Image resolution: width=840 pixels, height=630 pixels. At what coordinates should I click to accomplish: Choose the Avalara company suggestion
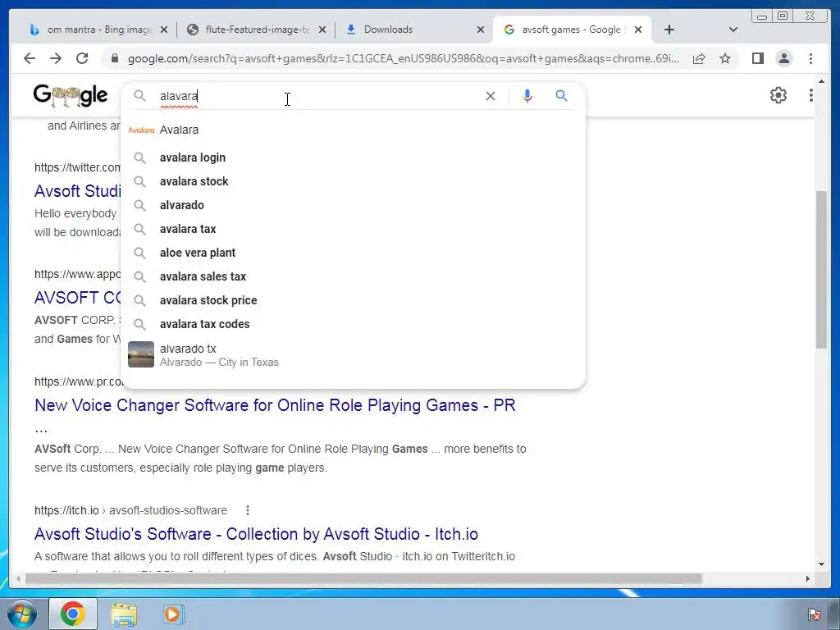click(353, 130)
